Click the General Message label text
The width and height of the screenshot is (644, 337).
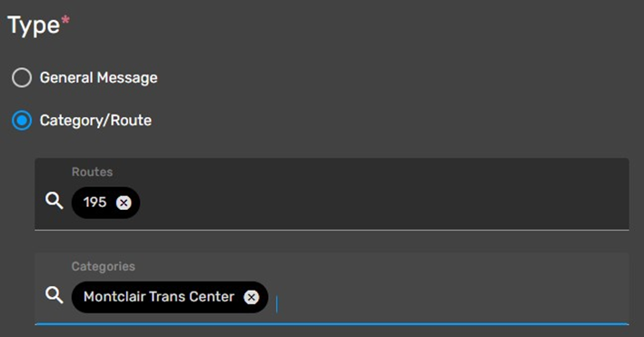pos(99,78)
